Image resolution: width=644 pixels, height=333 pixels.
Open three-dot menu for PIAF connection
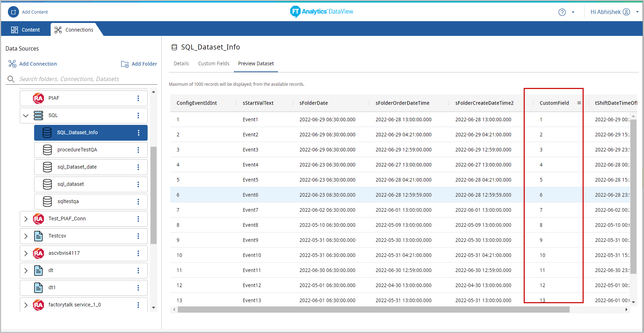[138, 98]
